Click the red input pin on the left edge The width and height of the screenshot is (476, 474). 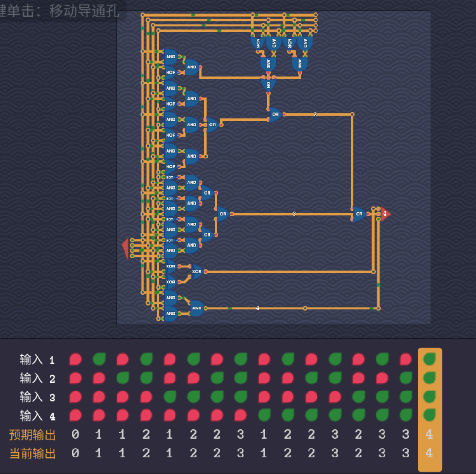(x=125, y=249)
